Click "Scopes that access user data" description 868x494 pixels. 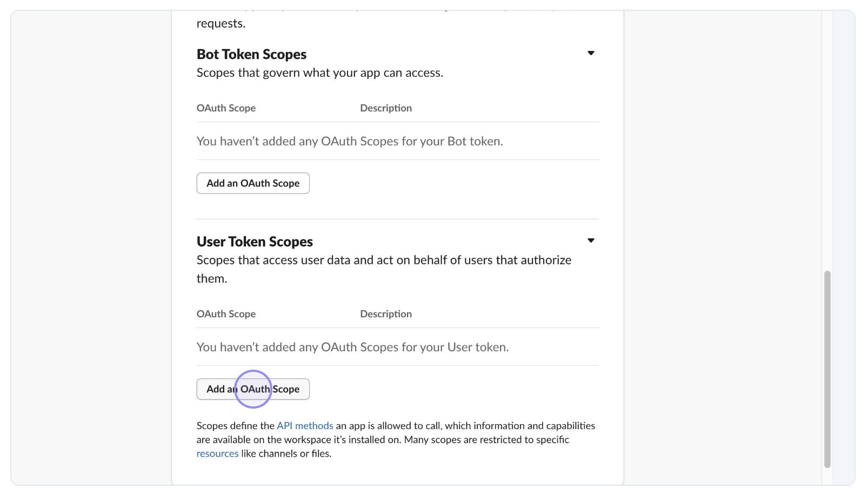click(384, 261)
